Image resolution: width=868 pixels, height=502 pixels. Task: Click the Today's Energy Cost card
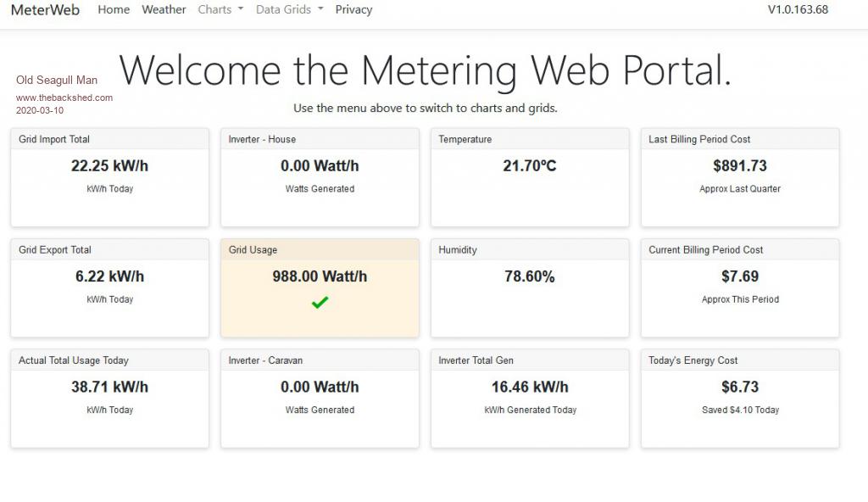coord(740,398)
